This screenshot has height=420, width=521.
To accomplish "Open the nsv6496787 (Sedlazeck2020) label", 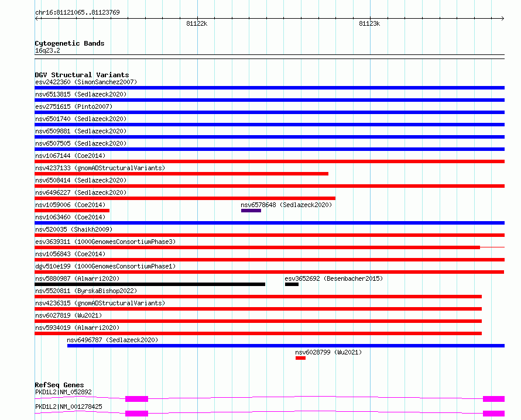I will (x=112, y=340).
